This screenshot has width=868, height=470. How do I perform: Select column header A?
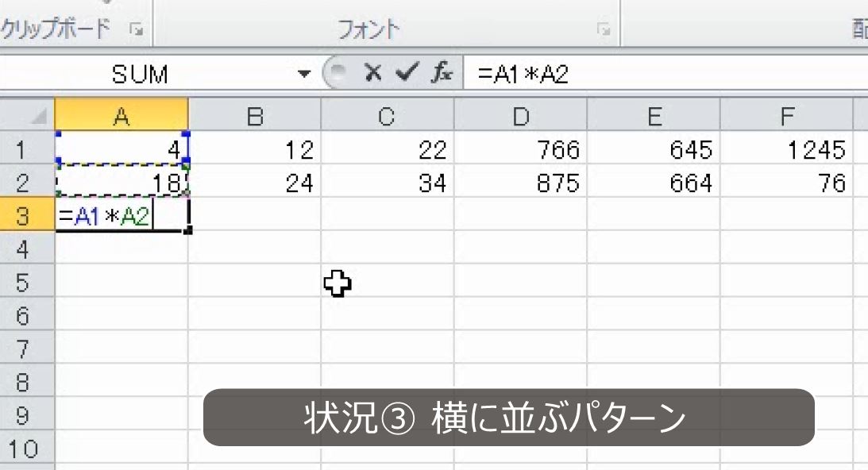click(121, 116)
